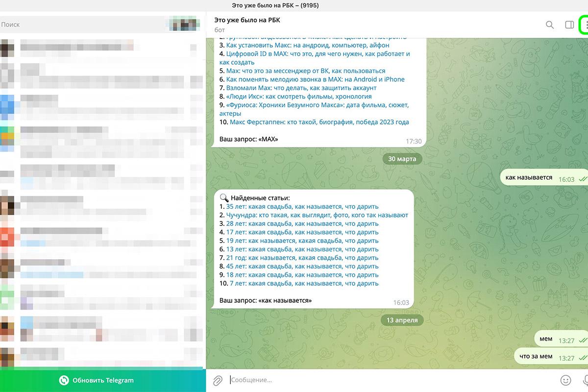Click the microphone voice message icon
The image size is (588, 392).
(x=586, y=380)
